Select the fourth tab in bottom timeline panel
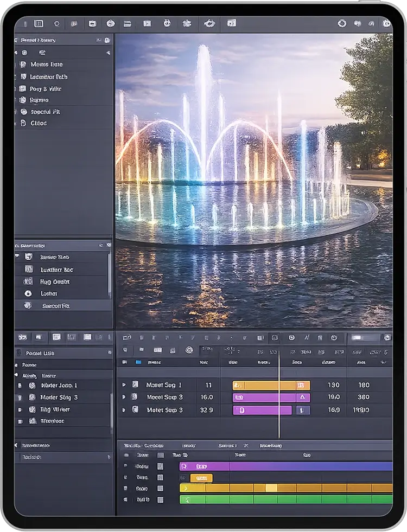The width and height of the screenshot is (407, 532). pyautogui.click(x=271, y=445)
